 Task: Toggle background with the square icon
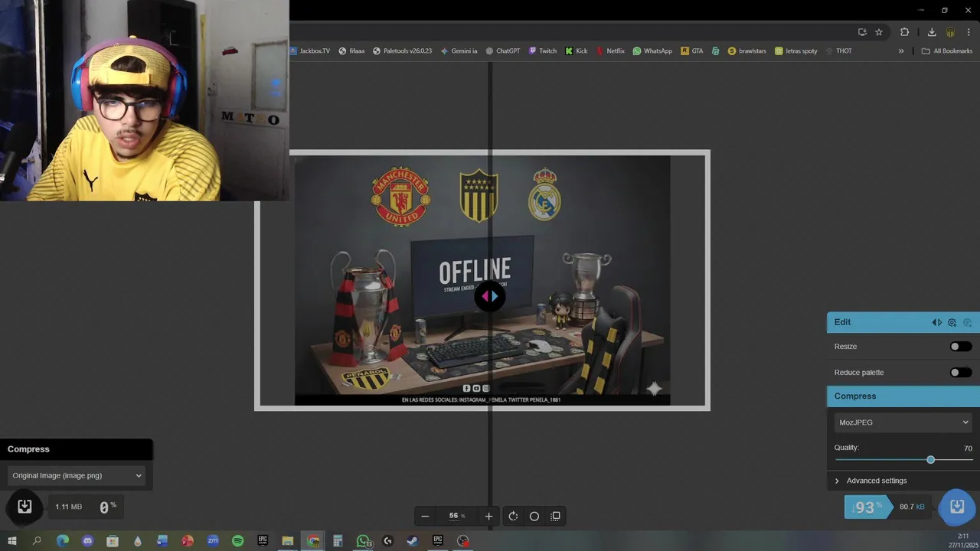(556, 516)
